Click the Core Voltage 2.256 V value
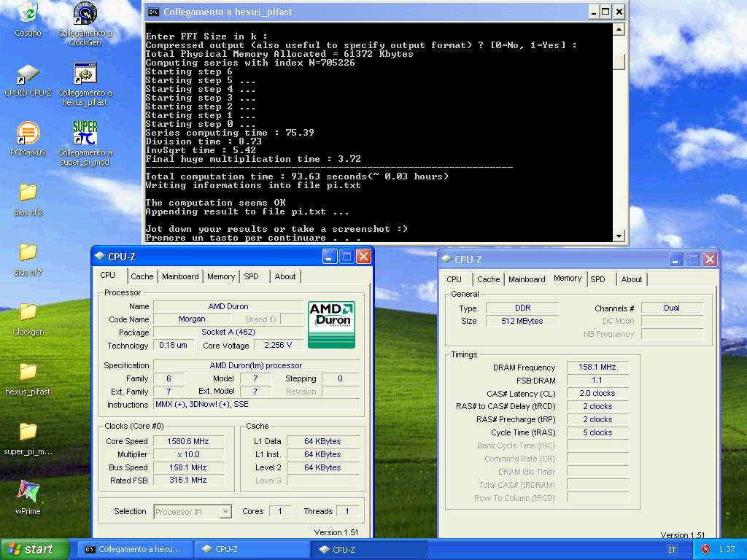This screenshot has height=560, width=747. (278, 345)
